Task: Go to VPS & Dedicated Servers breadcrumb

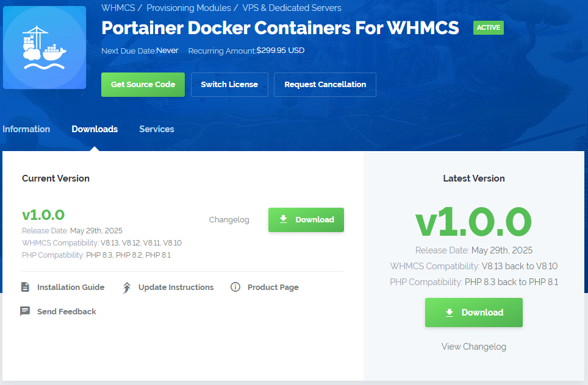Action: tap(292, 8)
